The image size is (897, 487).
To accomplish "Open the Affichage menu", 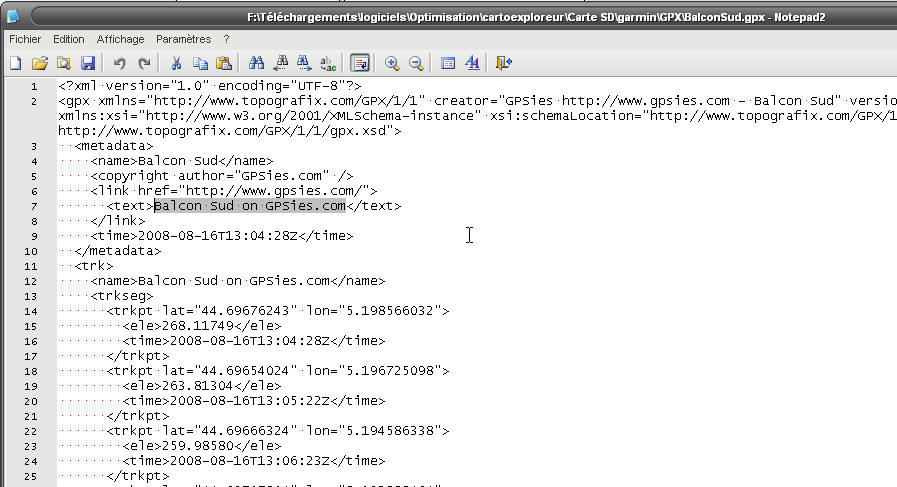I will (120, 39).
